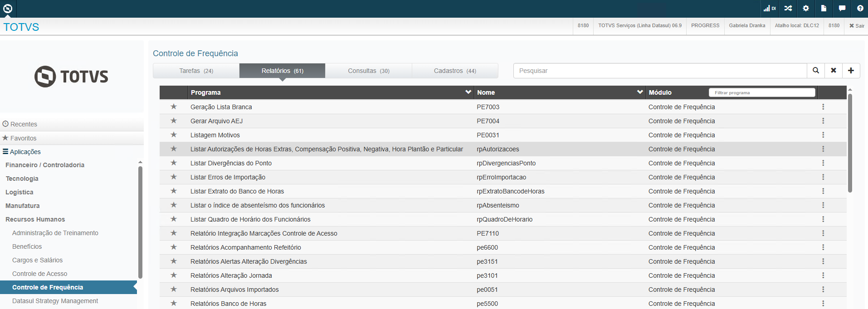This screenshot has width=868, height=309.
Task: Select Controle de Frequência in sidebar
Action: click(x=68, y=287)
